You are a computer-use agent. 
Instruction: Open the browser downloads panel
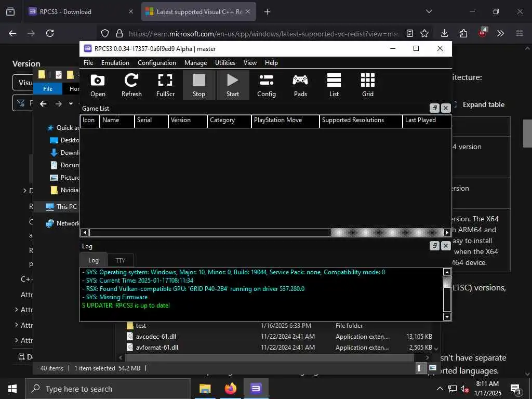(x=445, y=33)
